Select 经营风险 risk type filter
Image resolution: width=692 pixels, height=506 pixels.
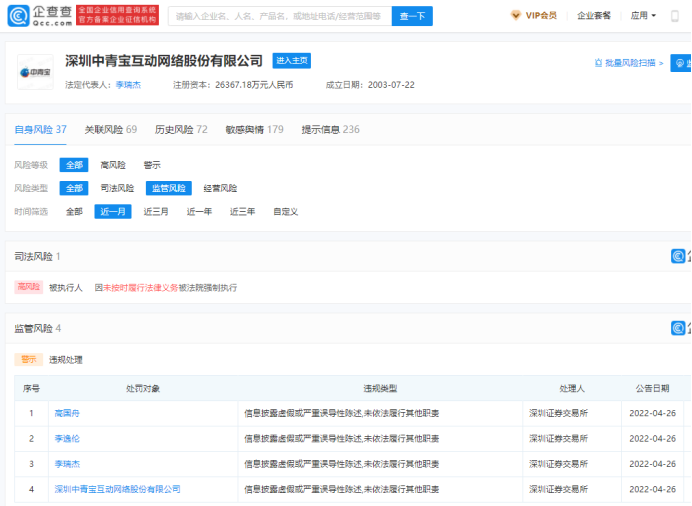(x=220, y=188)
